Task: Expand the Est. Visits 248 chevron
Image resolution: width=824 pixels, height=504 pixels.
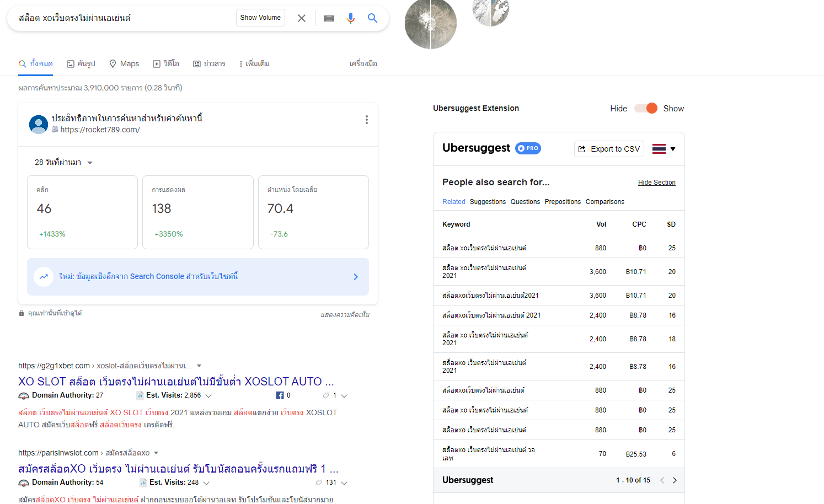Action: click(206, 483)
